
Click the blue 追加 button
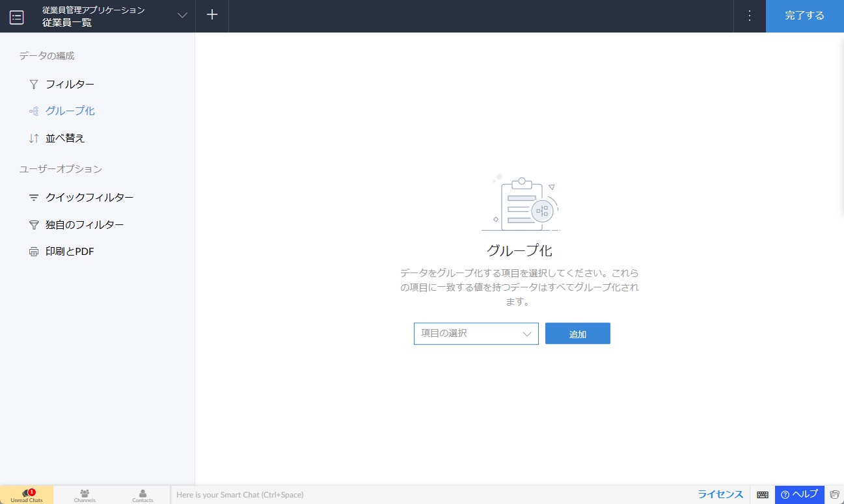(x=577, y=334)
